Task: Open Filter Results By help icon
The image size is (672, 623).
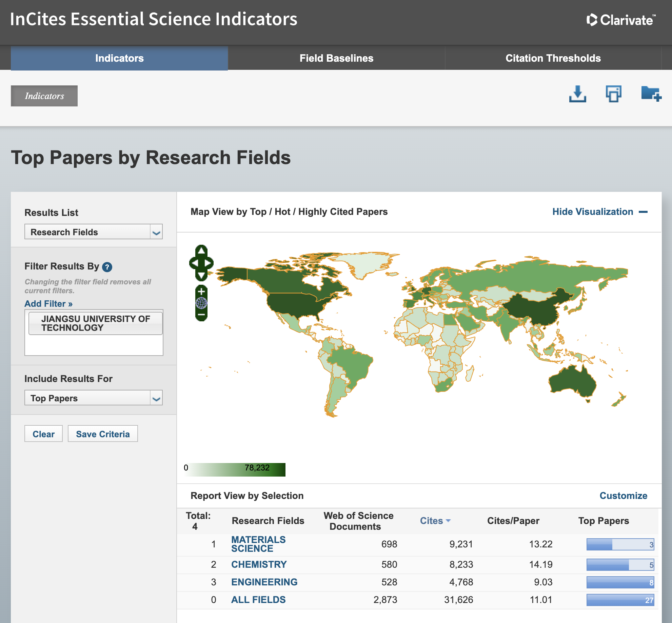Action: pos(107,267)
